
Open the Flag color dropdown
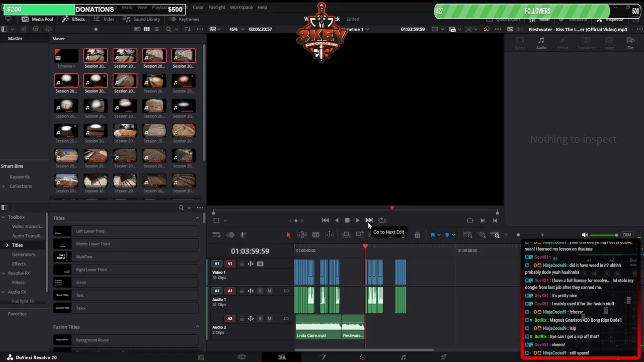pos(439,235)
